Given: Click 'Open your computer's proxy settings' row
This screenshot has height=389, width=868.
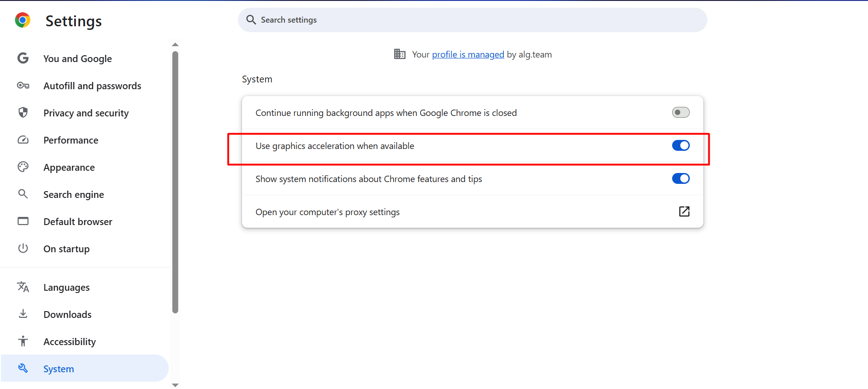Looking at the screenshot, I should pyautogui.click(x=327, y=212).
